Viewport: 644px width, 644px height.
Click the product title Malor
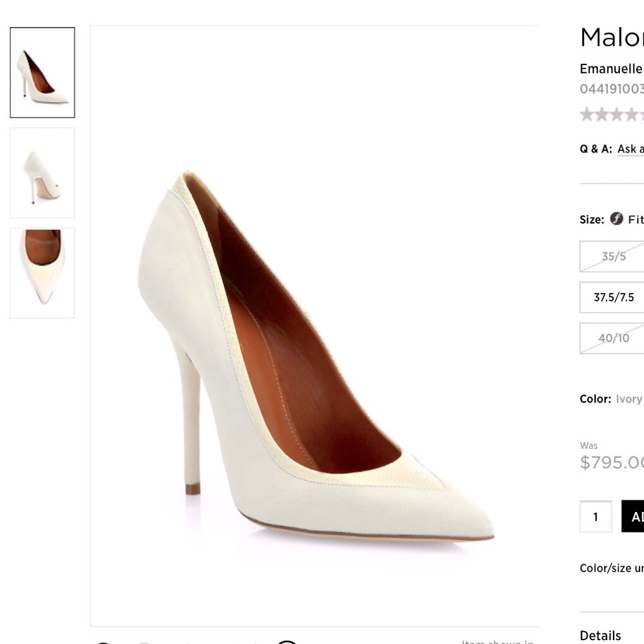(x=611, y=37)
